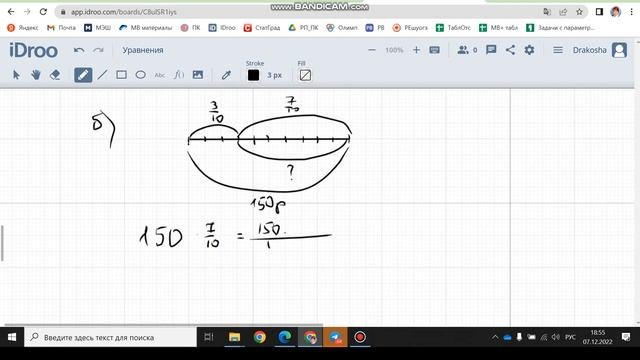640x360 pixels.
Task: Select the pen drawing tool
Action: coord(83,75)
